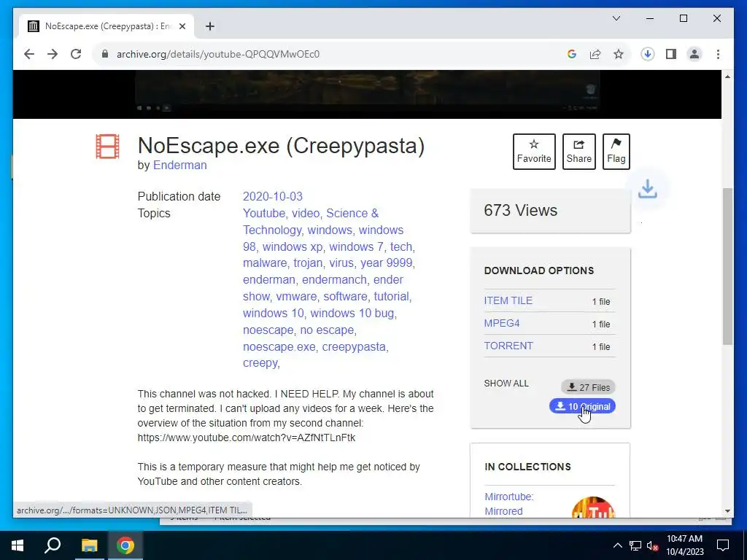Open site security padlock info
Viewport: 747px width, 560px height.
click(x=105, y=54)
